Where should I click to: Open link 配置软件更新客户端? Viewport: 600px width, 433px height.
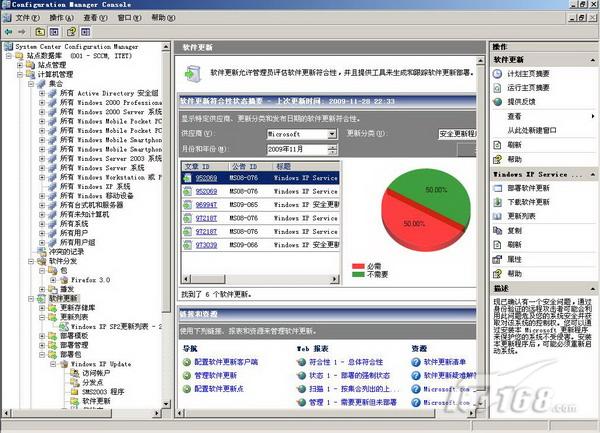point(226,362)
